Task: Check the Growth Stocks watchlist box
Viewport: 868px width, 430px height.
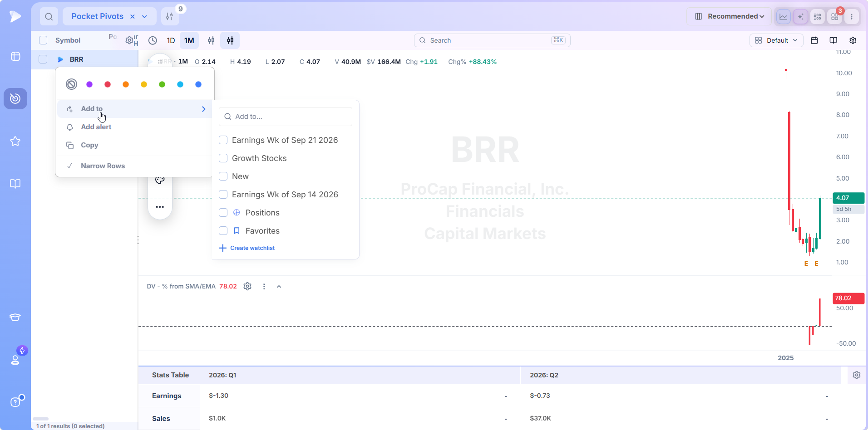Action: tap(223, 158)
